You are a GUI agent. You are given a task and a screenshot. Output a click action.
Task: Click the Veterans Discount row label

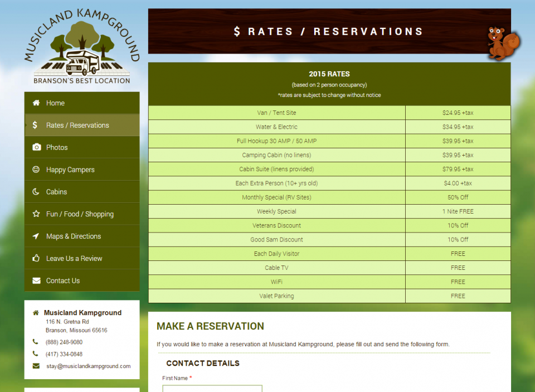click(x=277, y=225)
